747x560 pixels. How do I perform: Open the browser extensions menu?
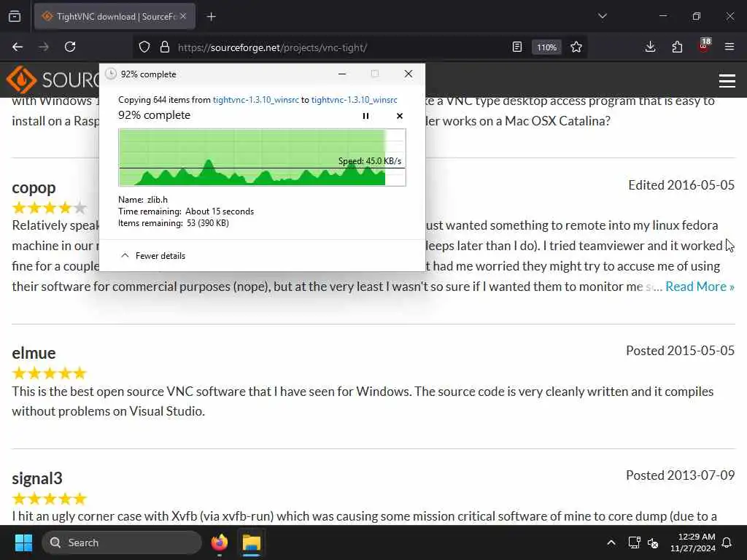(x=677, y=47)
